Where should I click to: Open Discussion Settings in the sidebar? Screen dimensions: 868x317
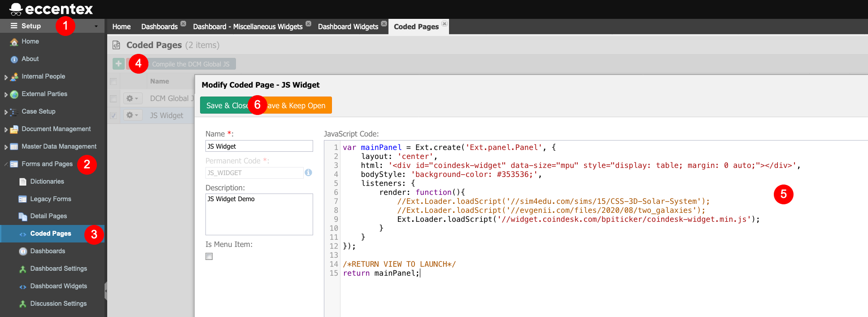(58, 304)
